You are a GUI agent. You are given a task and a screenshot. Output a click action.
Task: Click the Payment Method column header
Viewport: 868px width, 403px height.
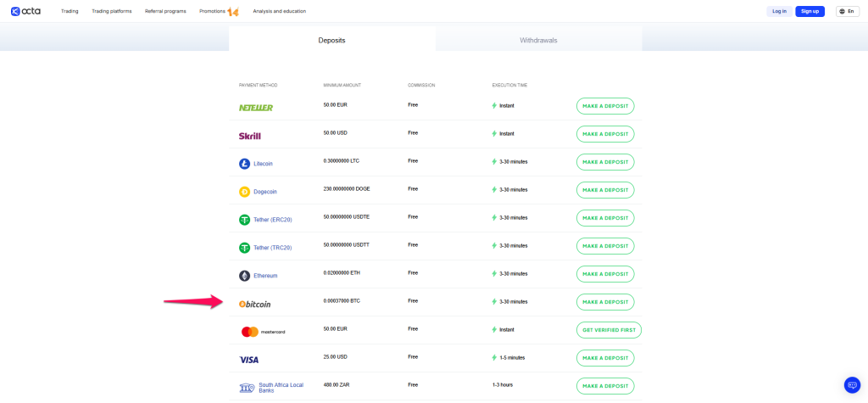coord(258,86)
